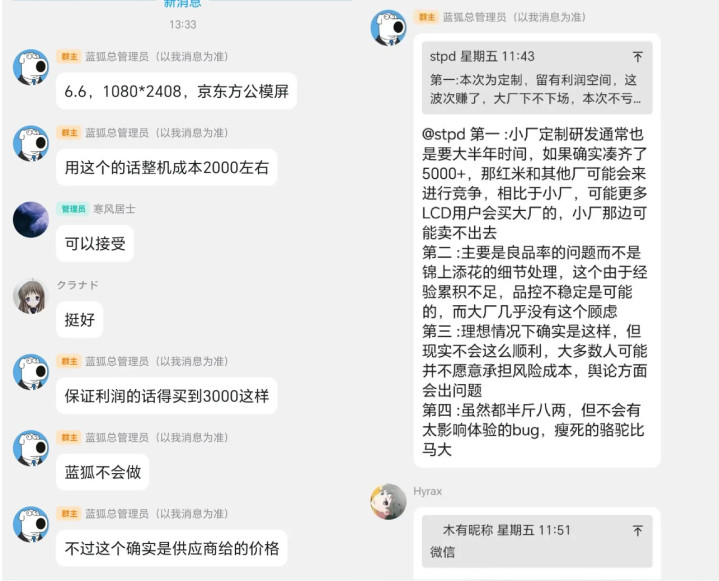Select the 可以接受 message bubble
Image resolution: width=719 pixels, height=581 pixels.
[95, 243]
